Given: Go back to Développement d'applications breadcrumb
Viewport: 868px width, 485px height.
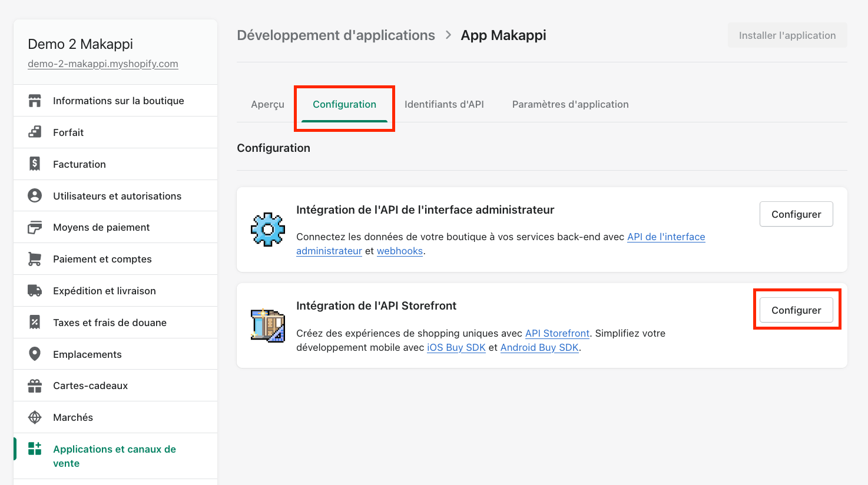Looking at the screenshot, I should point(336,35).
